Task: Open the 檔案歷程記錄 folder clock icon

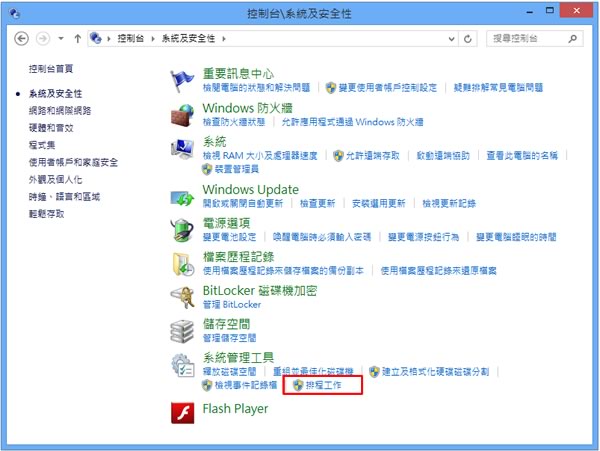Action: click(183, 264)
